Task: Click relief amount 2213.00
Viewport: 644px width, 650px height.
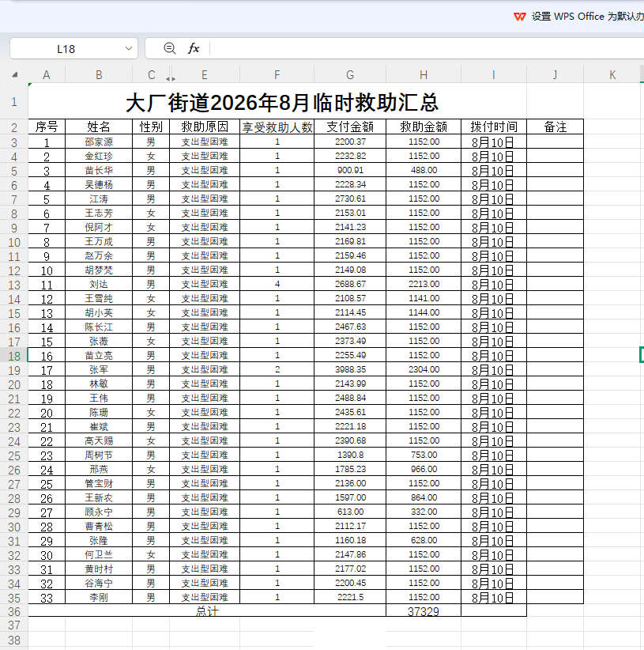Action: point(424,285)
